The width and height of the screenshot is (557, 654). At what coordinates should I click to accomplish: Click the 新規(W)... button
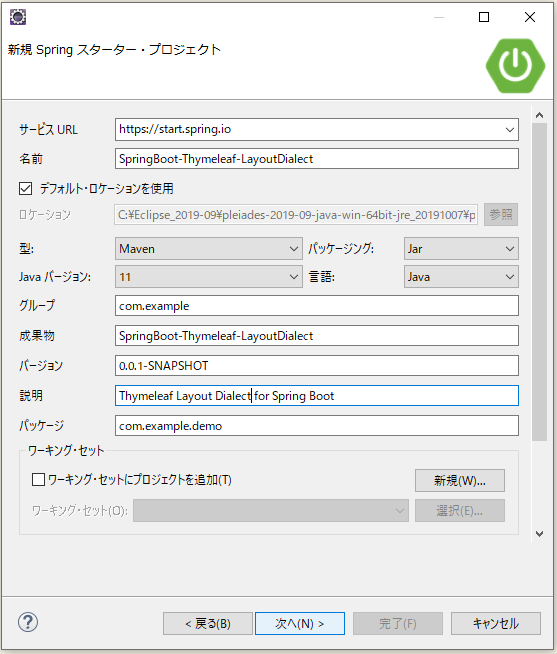coord(460,480)
